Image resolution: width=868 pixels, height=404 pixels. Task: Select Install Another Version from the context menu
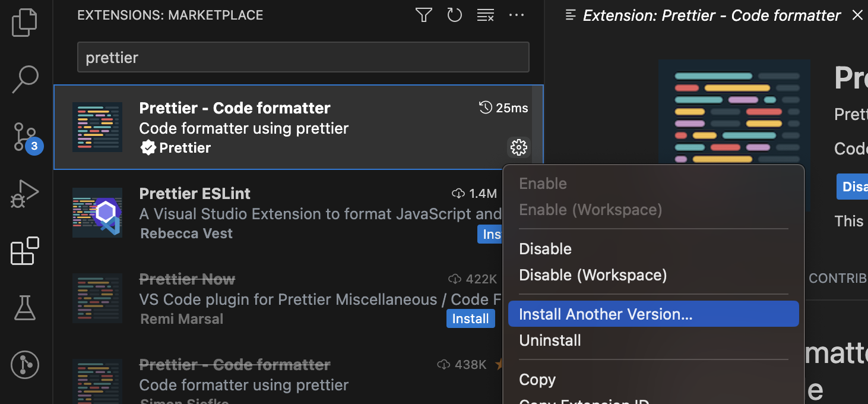[x=606, y=314]
